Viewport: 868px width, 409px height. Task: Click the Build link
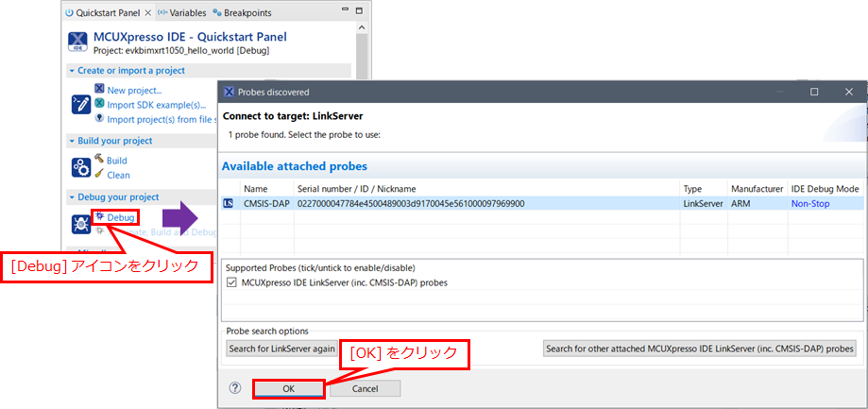pyautogui.click(x=117, y=161)
